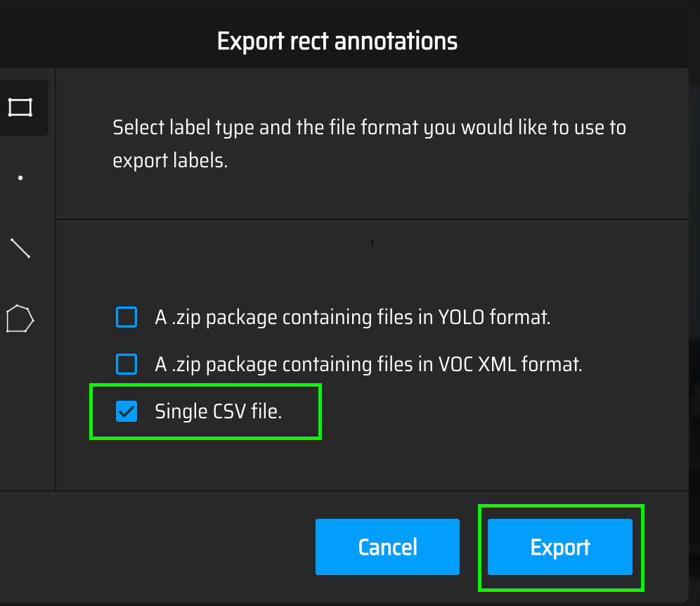This screenshot has width=700, height=606.
Task: Enable the VOC XML format checkbox
Action: [127, 364]
